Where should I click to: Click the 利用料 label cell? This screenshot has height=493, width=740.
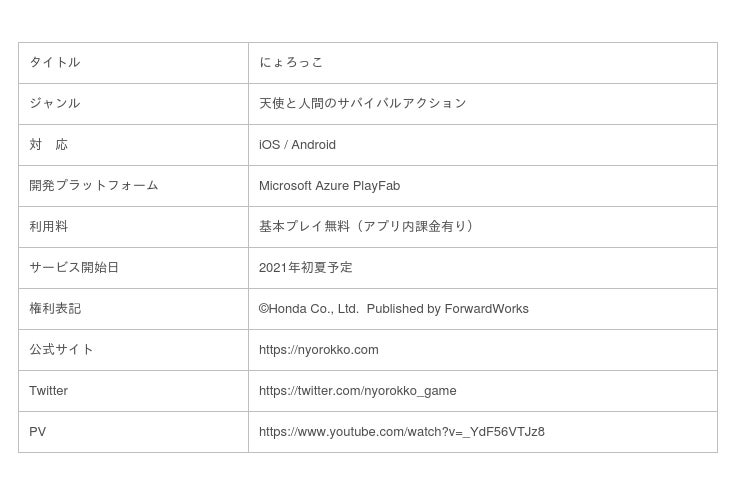click(49, 227)
